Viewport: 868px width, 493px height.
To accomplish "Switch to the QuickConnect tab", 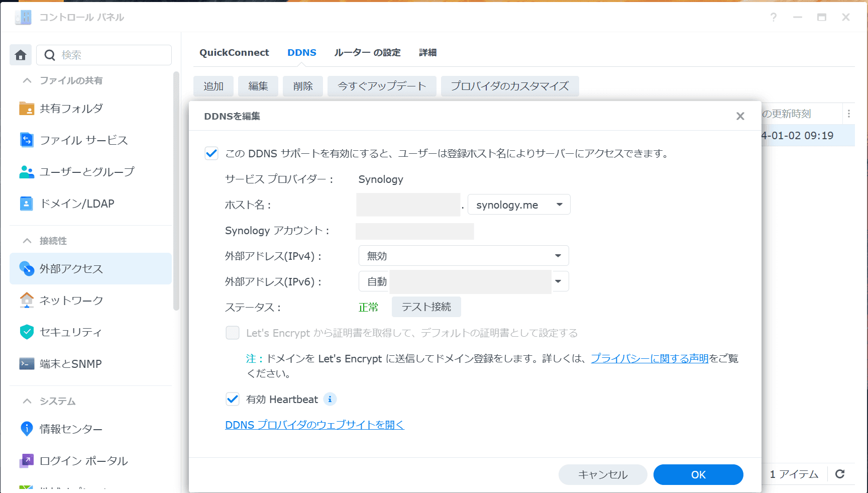I will pyautogui.click(x=234, y=53).
